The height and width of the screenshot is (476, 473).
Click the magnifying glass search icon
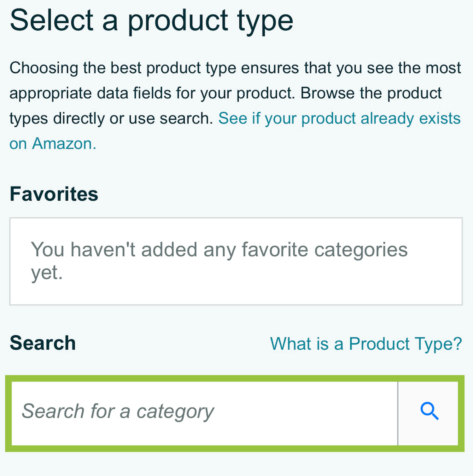(x=429, y=411)
